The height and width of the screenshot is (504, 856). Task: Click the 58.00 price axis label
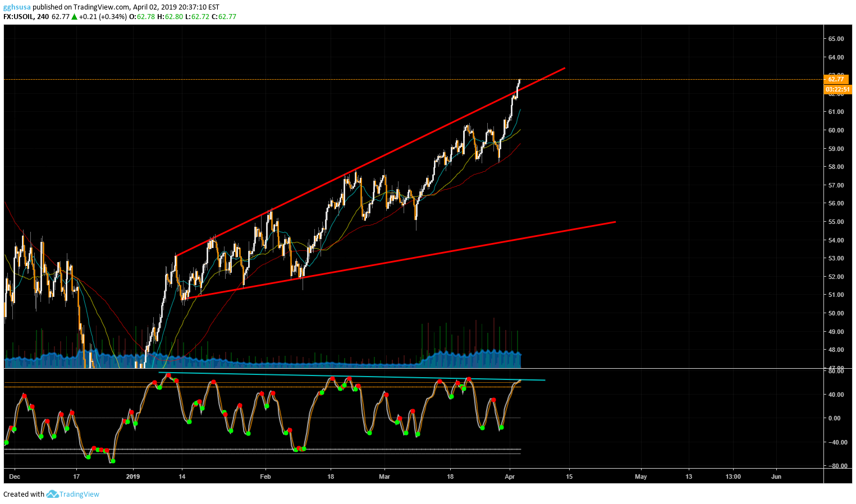836,167
